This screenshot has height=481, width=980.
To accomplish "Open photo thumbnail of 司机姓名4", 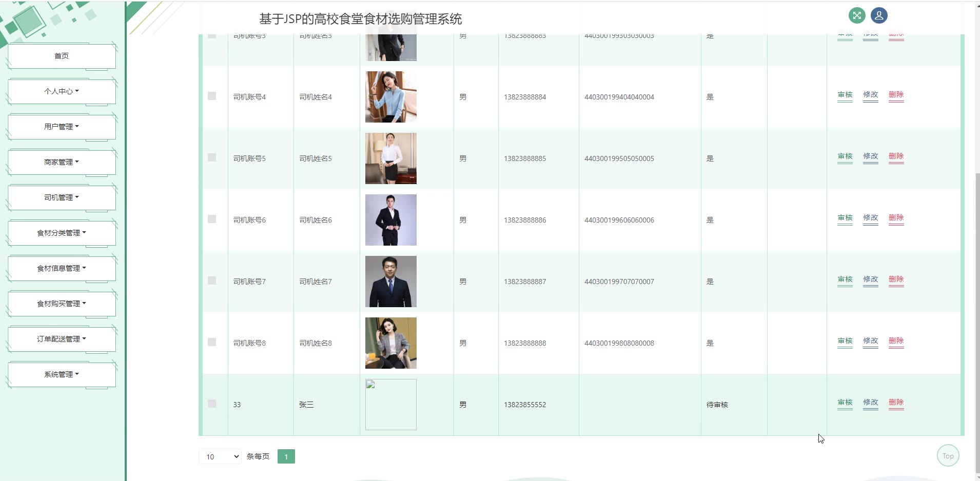I will pyautogui.click(x=391, y=97).
